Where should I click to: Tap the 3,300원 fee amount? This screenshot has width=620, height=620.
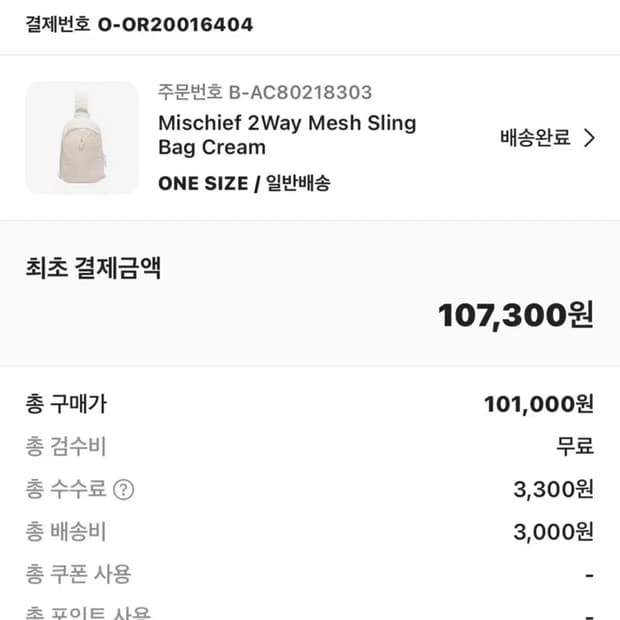pyautogui.click(x=553, y=490)
